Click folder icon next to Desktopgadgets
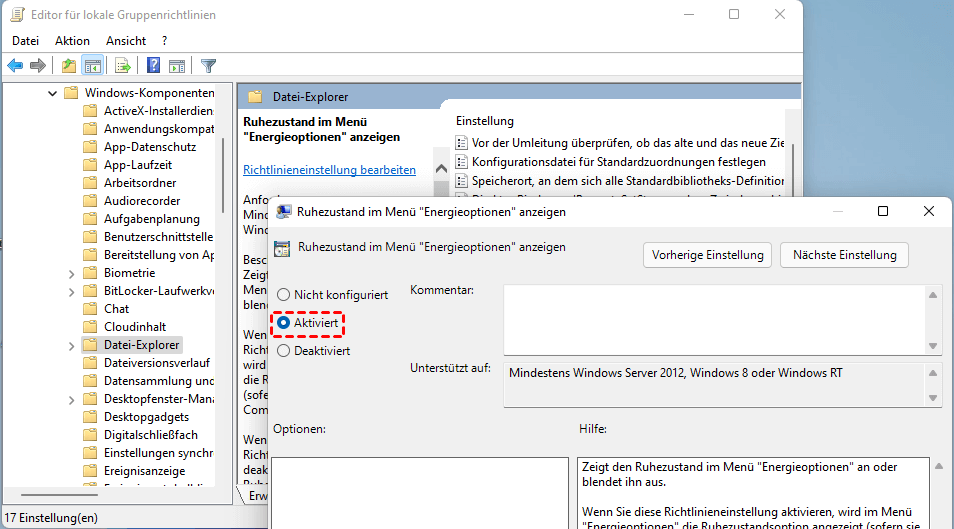The width and height of the screenshot is (954, 529). [90, 417]
